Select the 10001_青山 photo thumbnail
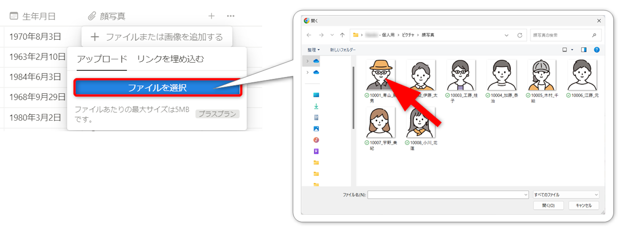 pyautogui.click(x=380, y=75)
